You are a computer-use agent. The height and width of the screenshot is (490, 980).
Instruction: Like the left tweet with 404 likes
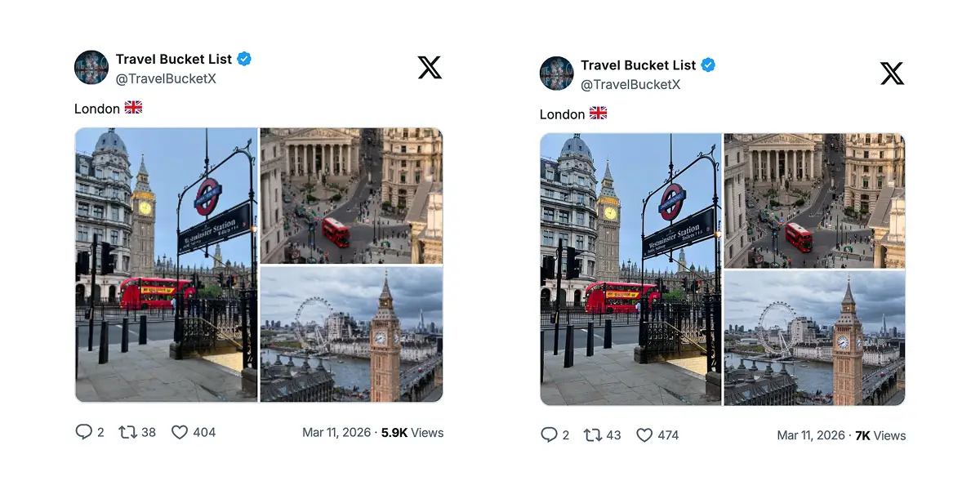click(180, 432)
